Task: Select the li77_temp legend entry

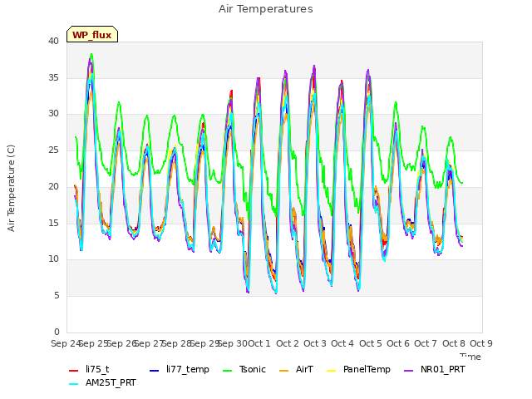Action: (x=180, y=369)
